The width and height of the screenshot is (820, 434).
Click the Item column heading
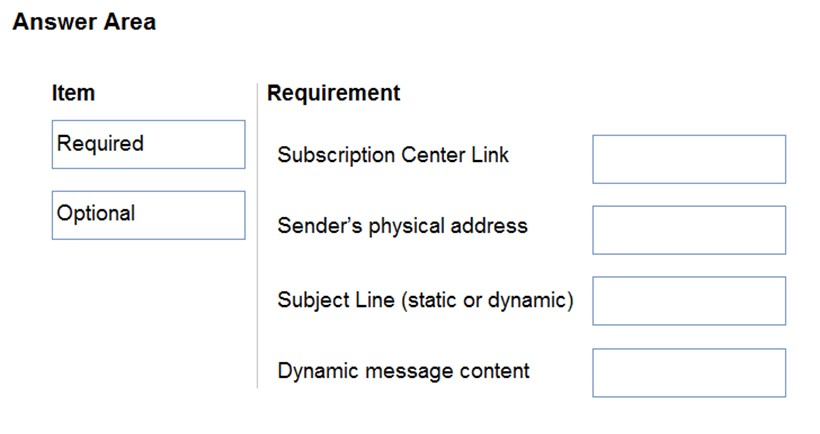[73, 93]
